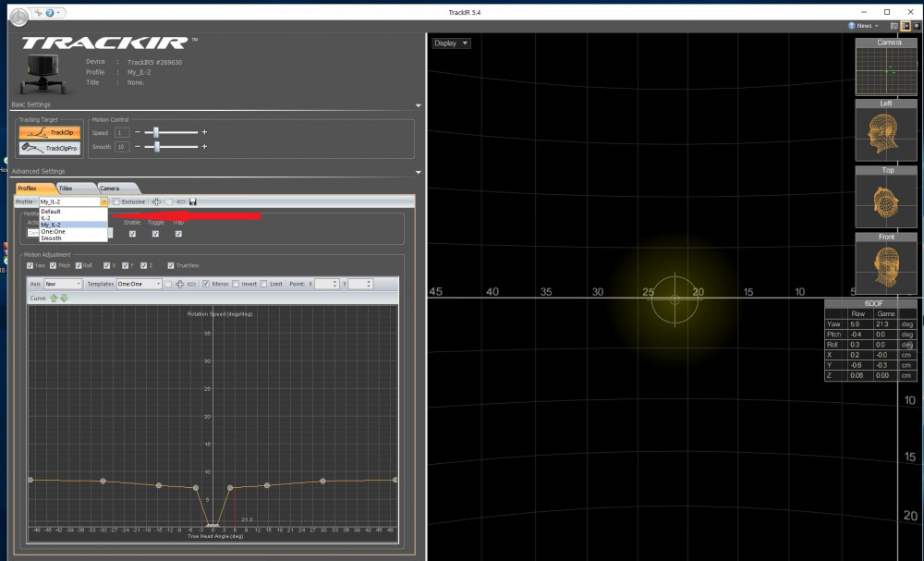924x561 pixels.
Task: Select the TrackClipPro tracking target
Action: pos(50,148)
